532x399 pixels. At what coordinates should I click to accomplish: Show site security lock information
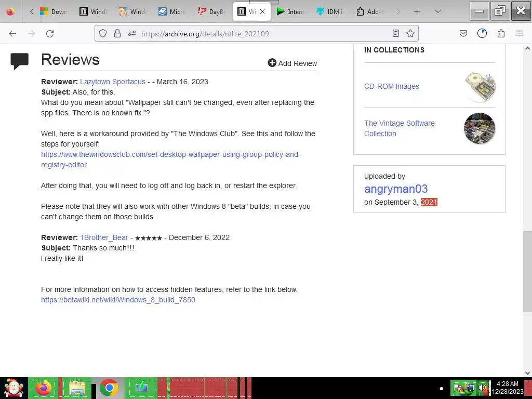(117, 33)
